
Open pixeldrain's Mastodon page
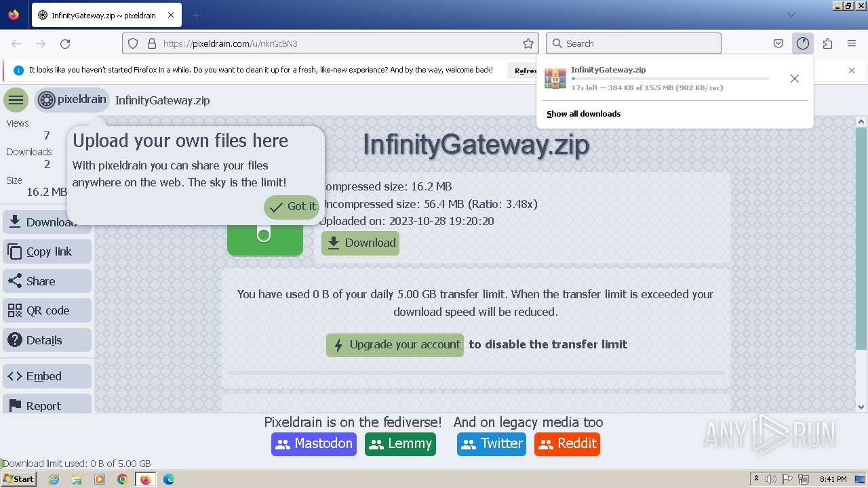[314, 444]
